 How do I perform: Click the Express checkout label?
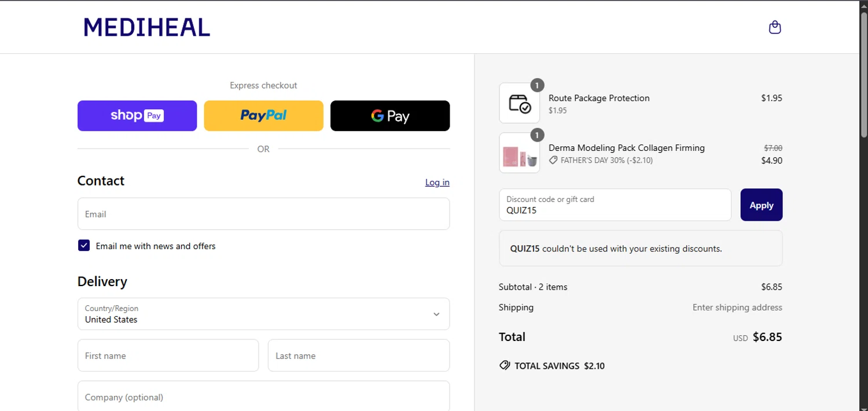click(x=263, y=86)
